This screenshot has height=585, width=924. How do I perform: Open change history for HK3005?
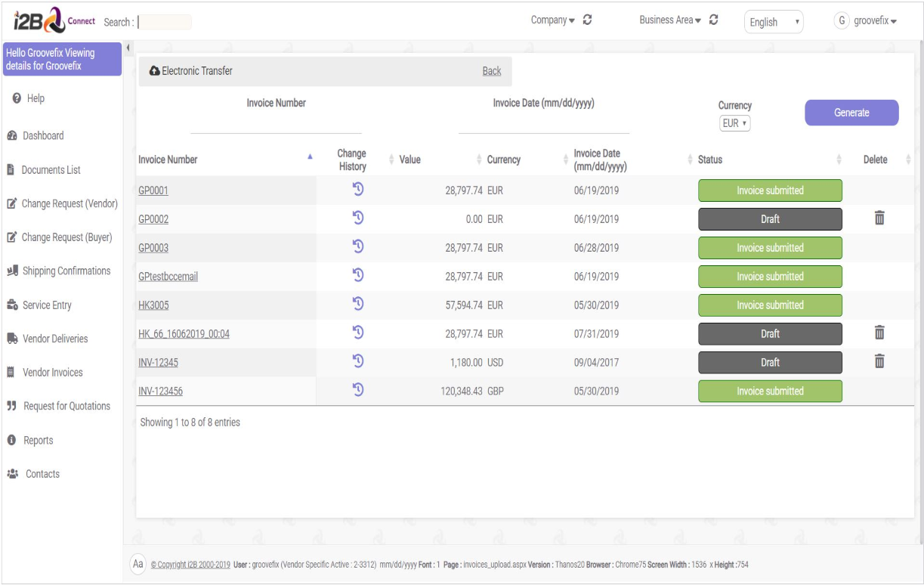click(358, 304)
